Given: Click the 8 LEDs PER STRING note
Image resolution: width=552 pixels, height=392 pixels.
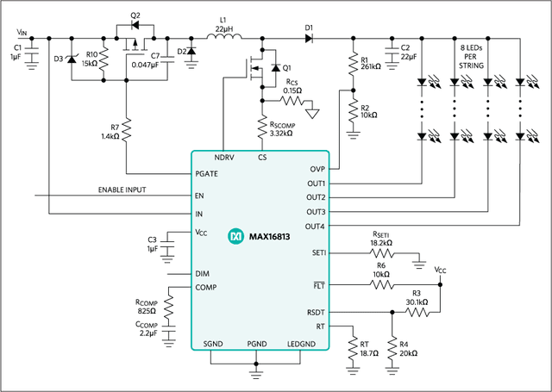Looking at the screenshot, I should (472, 57).
